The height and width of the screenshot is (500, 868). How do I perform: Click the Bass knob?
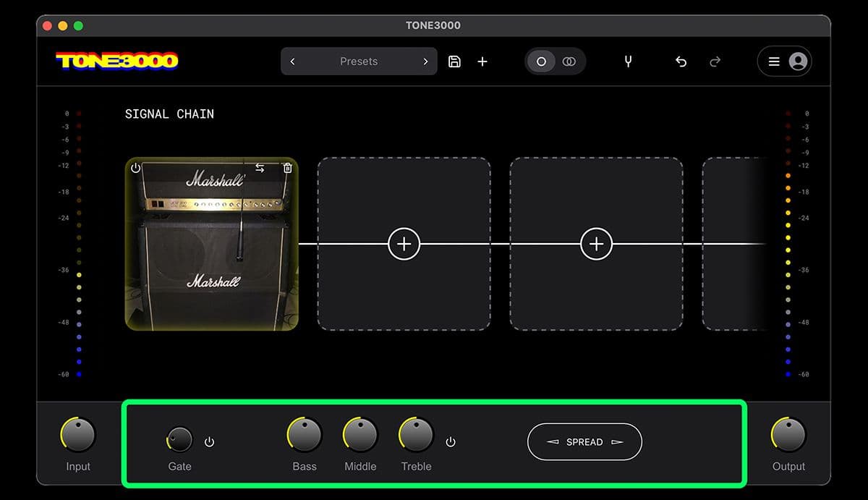(305, 435)
